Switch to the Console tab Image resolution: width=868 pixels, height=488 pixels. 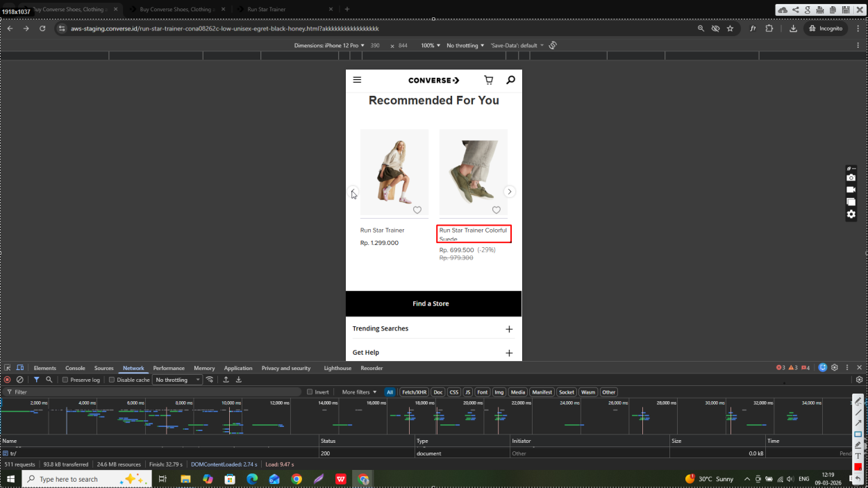[75, 368]
